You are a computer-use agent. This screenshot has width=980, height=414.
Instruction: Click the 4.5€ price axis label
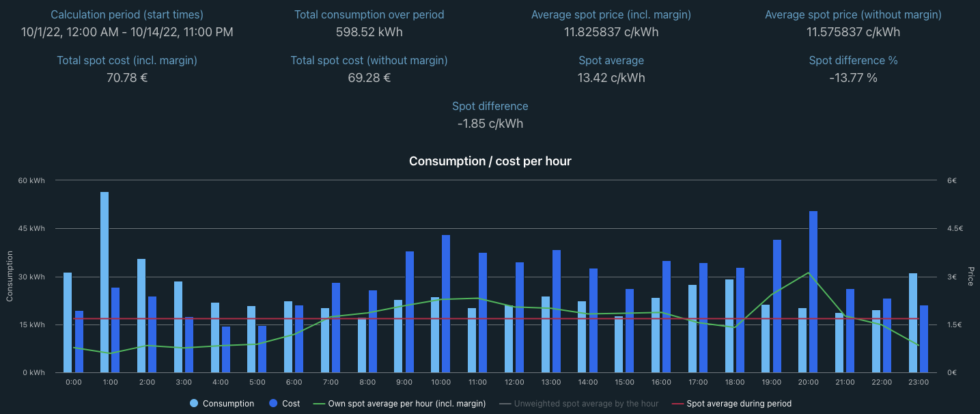[x=954, y=228]
